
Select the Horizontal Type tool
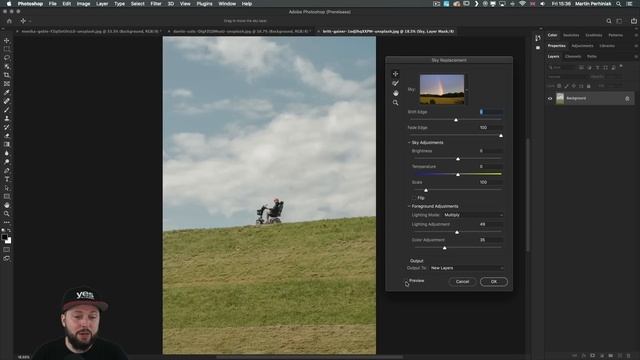(7, 179)
